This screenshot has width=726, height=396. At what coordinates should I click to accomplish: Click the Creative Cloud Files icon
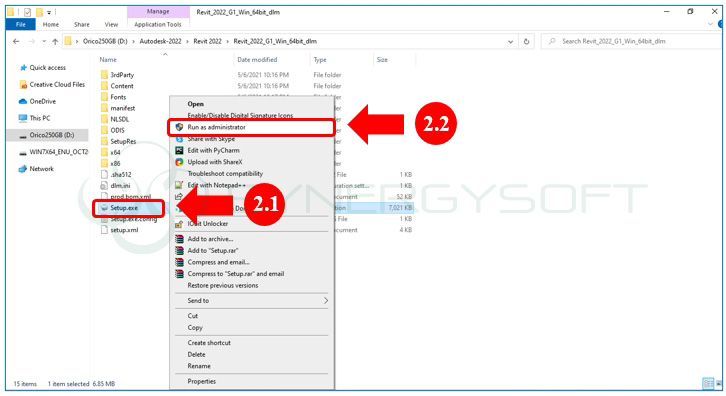(x=23, y=85)
